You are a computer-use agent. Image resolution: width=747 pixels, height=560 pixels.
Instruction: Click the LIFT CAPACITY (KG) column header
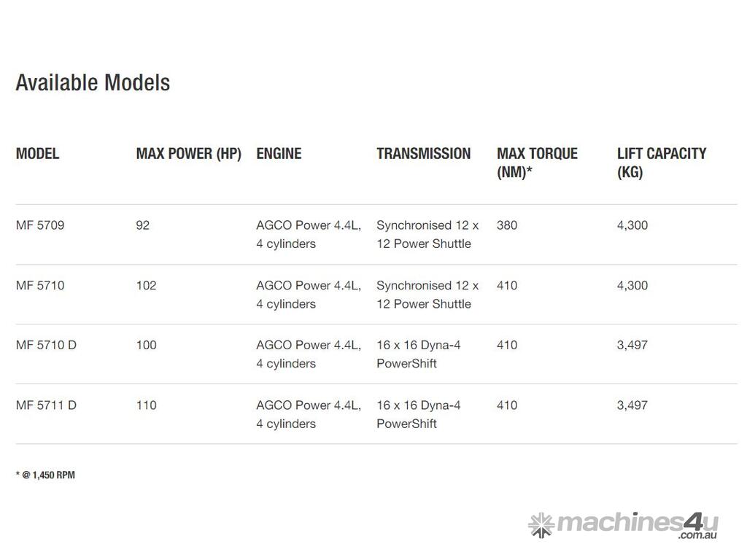pos(661,163)
